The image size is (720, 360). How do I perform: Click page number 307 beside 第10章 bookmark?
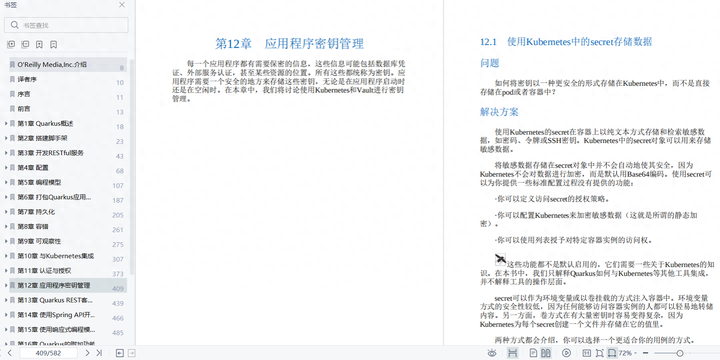[118, 259]
